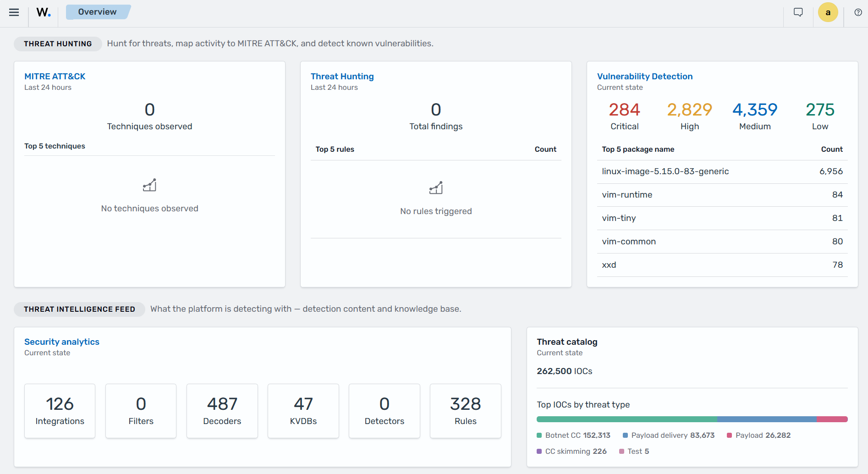Select the vim-tiny package row
Viewport: 868px width, 474px height.
[722, 218]
